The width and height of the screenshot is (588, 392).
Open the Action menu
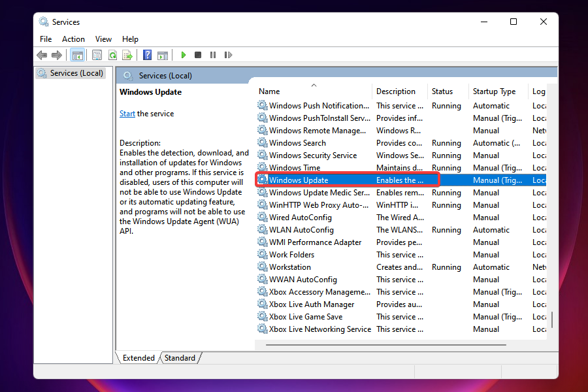pos(73,39)
